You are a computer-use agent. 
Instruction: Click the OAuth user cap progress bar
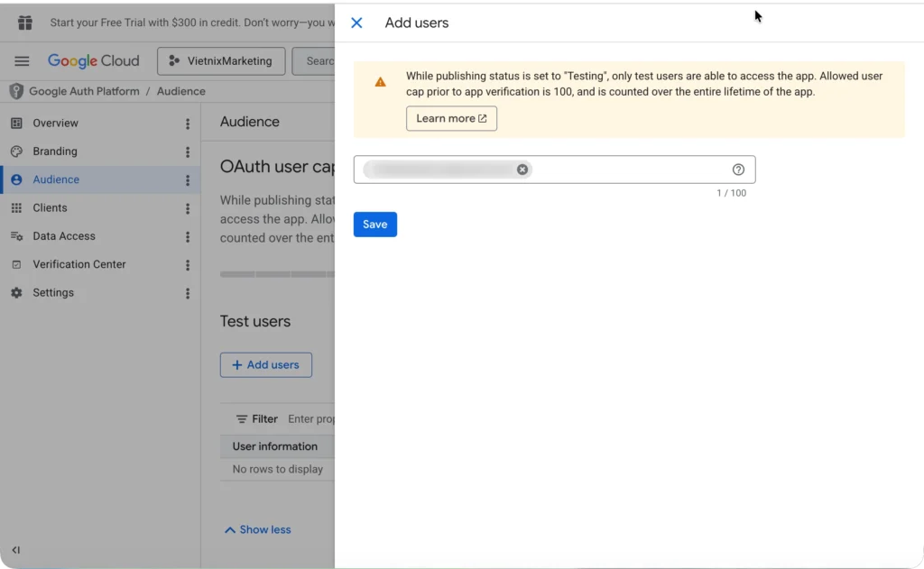coord(271,273)
